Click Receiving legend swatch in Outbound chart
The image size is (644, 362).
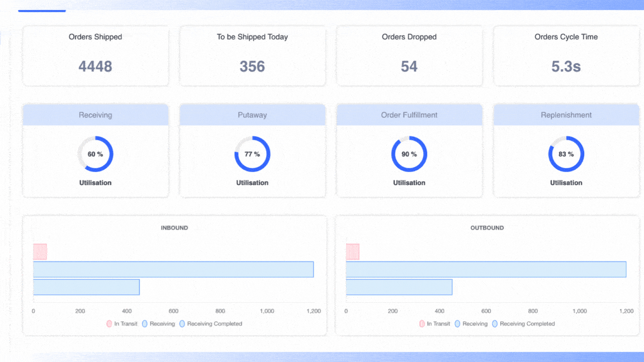458,324
